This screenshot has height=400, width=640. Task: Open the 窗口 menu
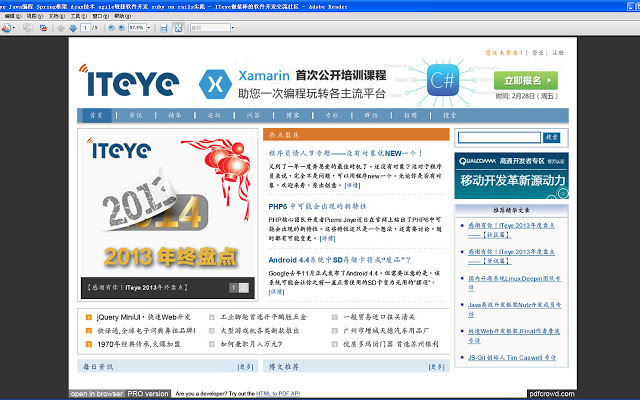100,16
